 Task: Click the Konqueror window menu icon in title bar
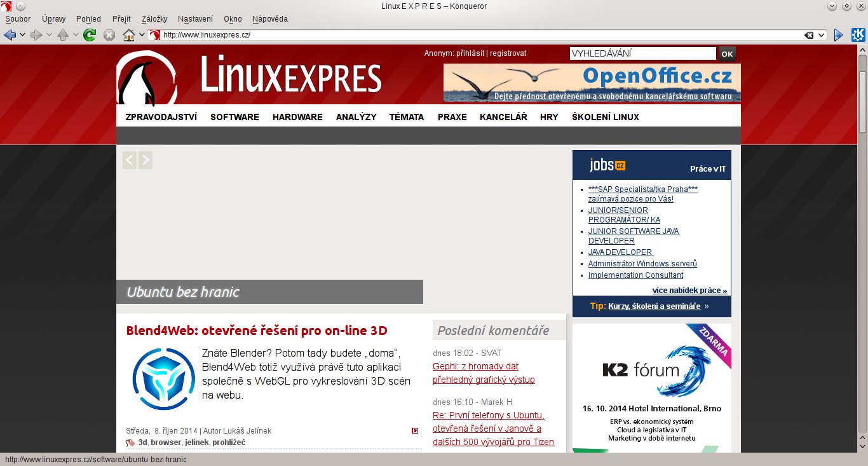[6, 6]
